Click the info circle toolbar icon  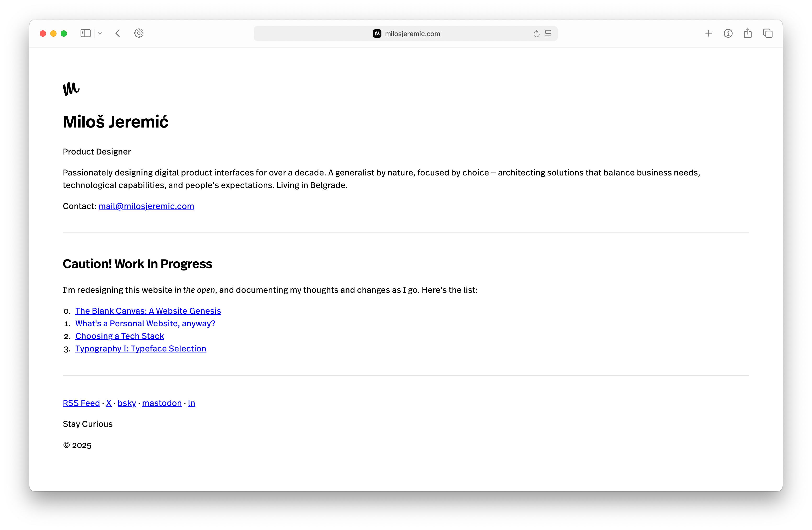pos(728,34)
